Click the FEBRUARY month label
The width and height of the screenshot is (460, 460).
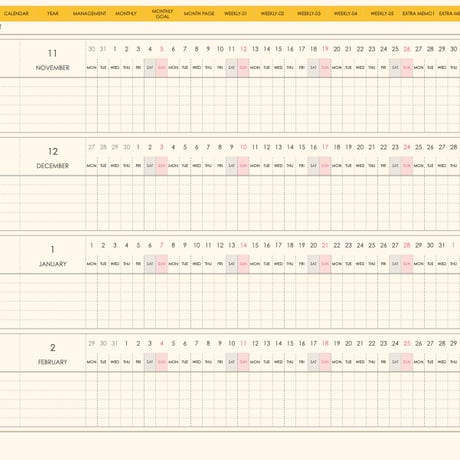point(53,362)
